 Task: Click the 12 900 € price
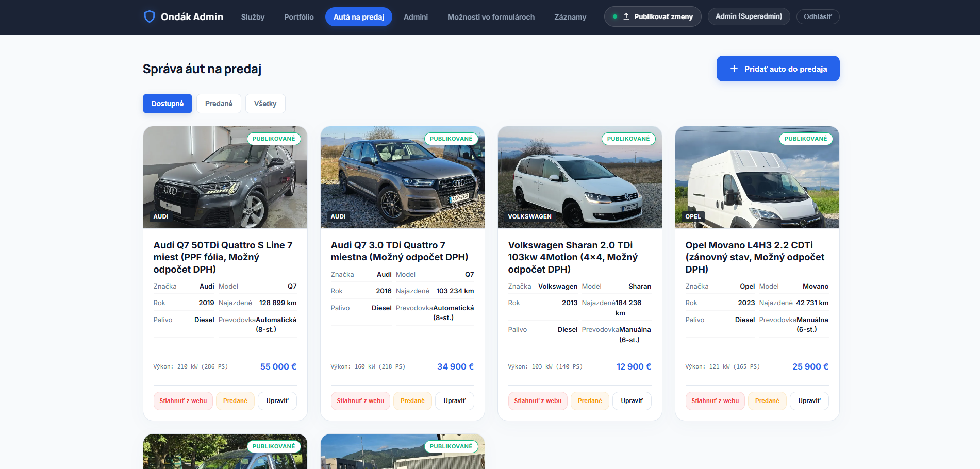point(634,366)
